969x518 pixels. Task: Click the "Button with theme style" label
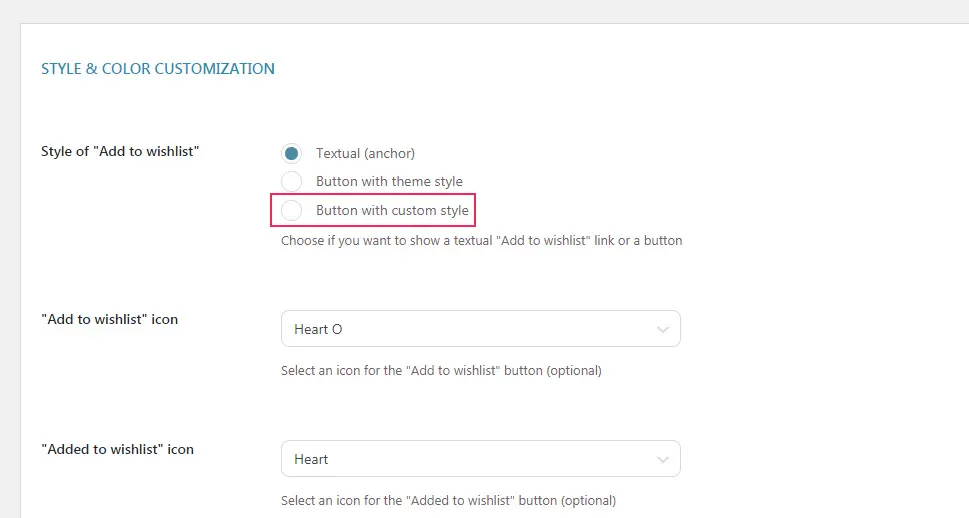pos(389,181)
